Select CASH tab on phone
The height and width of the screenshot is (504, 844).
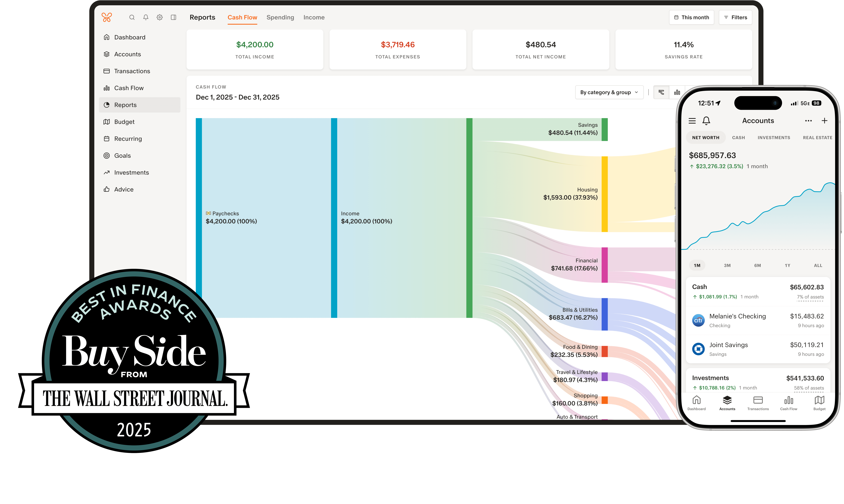pos(738,138)
